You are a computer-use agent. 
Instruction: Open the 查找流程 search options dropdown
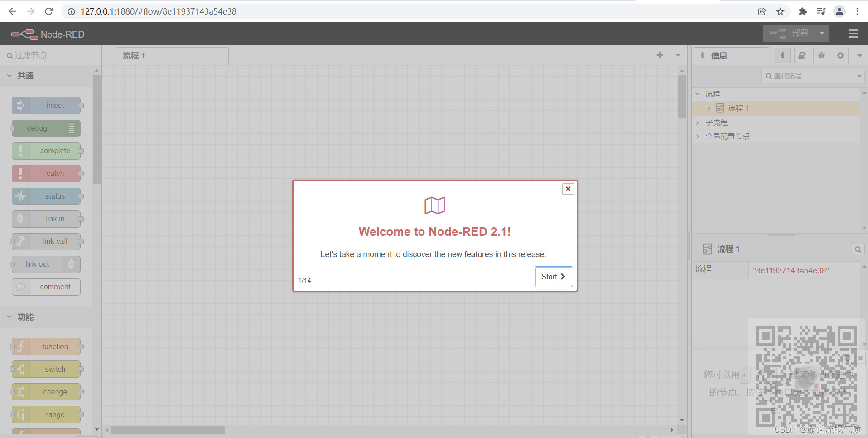click(859, 76)
